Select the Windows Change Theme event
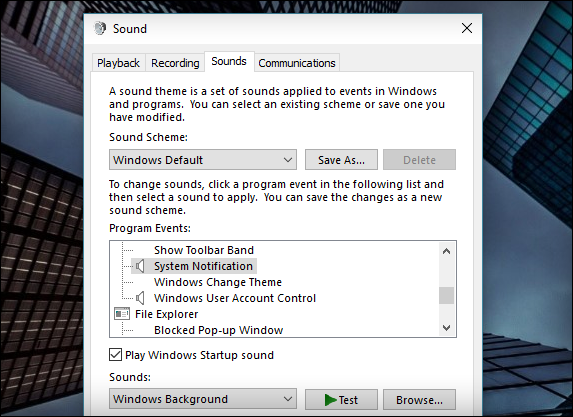Screen dimensions: 573x417 tap(218, 282)
